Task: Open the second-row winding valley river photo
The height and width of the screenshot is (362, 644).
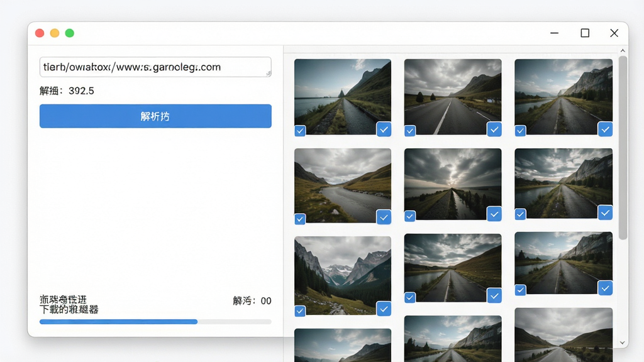Action: pos(343,185)
